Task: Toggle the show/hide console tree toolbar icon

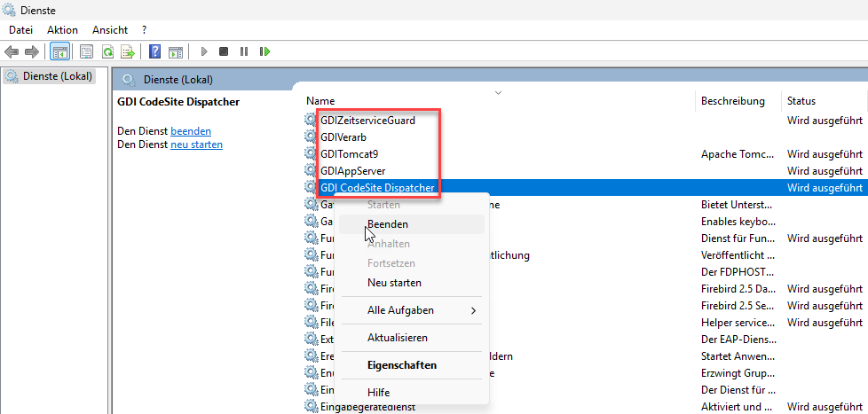Action: (59, 52)
